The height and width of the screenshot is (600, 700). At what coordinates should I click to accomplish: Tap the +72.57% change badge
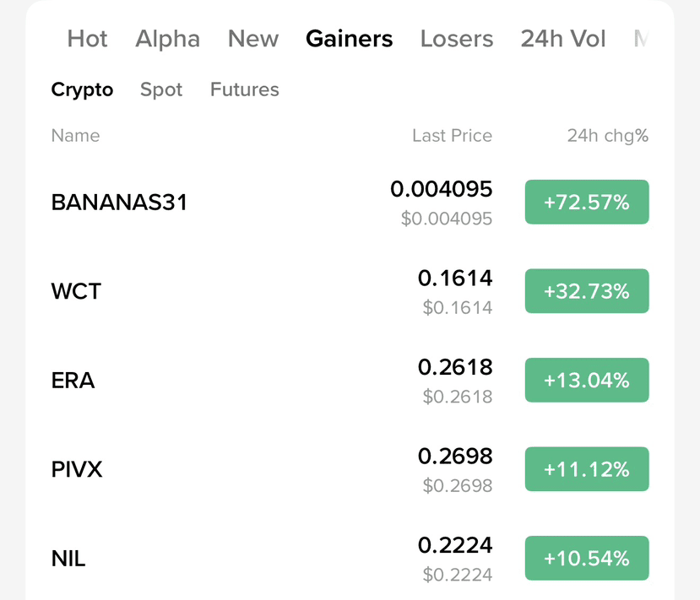[587, 202]
